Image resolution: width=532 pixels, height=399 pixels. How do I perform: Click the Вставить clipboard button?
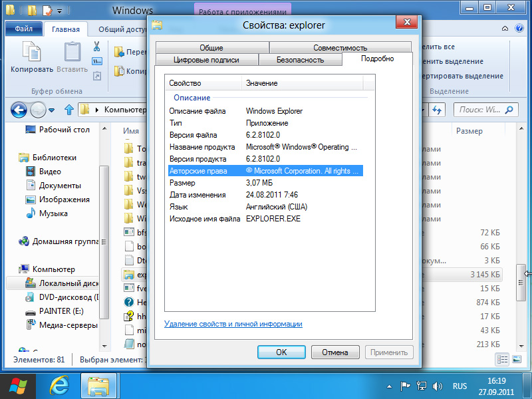point(72,57)
